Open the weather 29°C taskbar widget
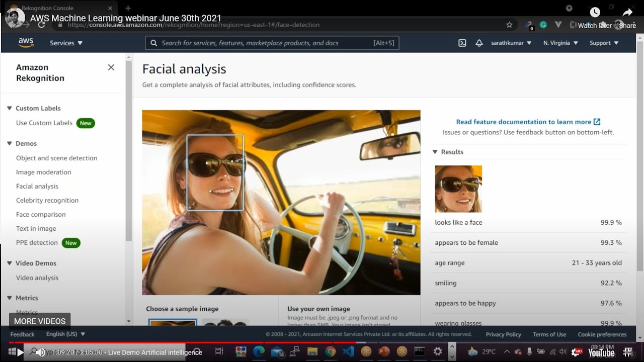This screenshot has height=362, width=644. pyautogui.click(x=481, y=351)
